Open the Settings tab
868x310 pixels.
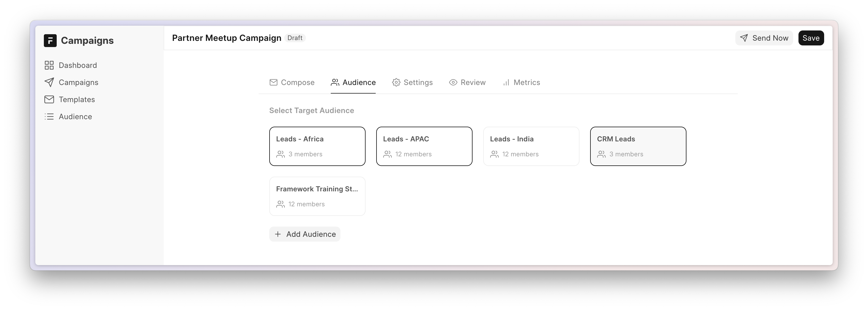point(412,83)
